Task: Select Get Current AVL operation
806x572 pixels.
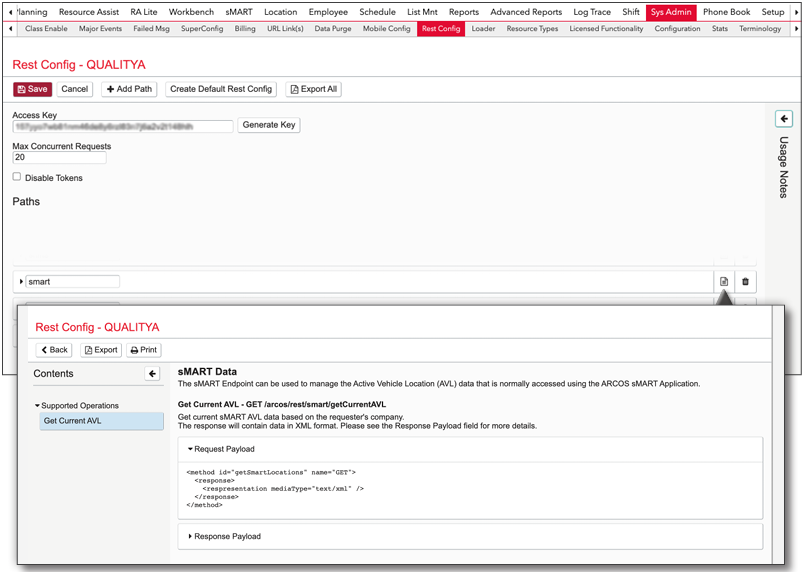Action: (x=101, y=421)
